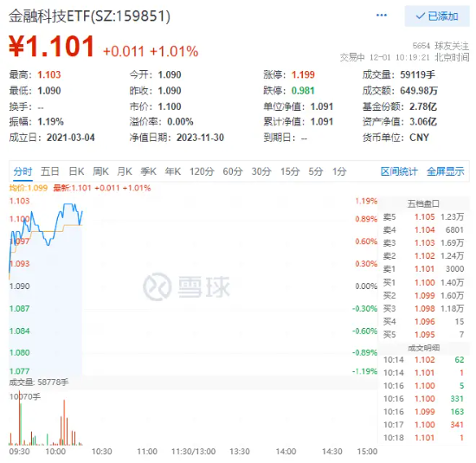476x463 pixels.
Task: Click the 跌停 0.981 value
Action: pyautogui.click(x=303, y=91)
